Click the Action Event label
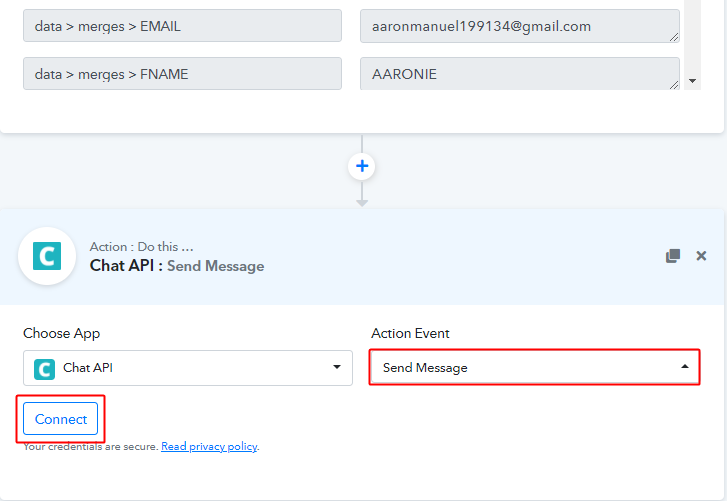This screenshot has width=727, height=501. [x=410, y=333]
